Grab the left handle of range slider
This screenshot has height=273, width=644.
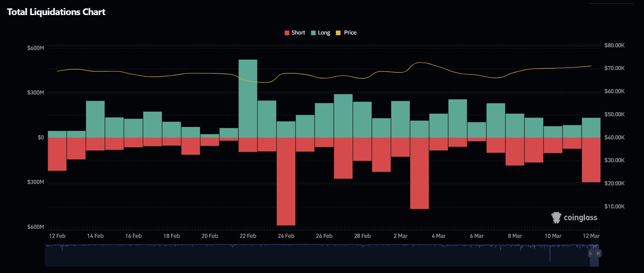pyautogui.click(x=591, y=254)
